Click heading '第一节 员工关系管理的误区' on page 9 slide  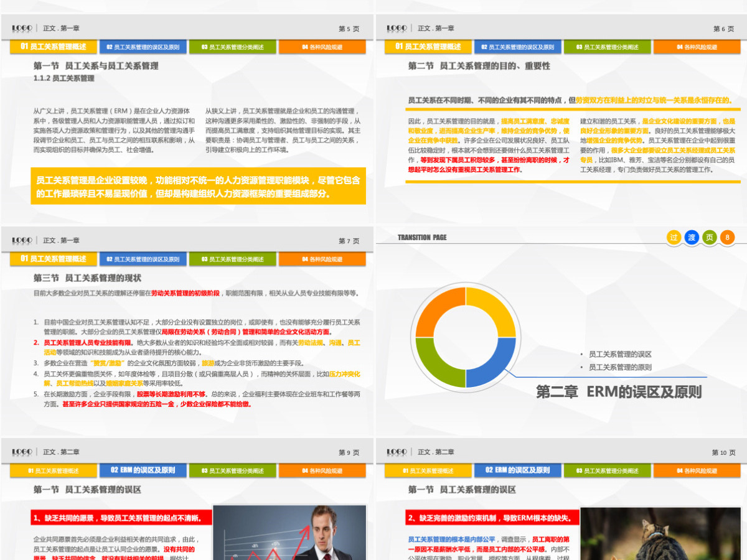(87, 490)
